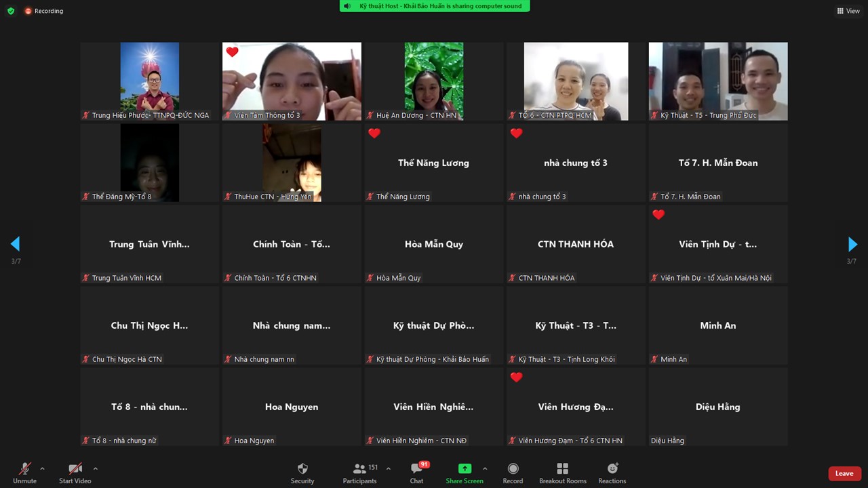This screenshot has width=868, height=488.
Task: Open the Reactions menu
Action: click(x=612, y=473)
